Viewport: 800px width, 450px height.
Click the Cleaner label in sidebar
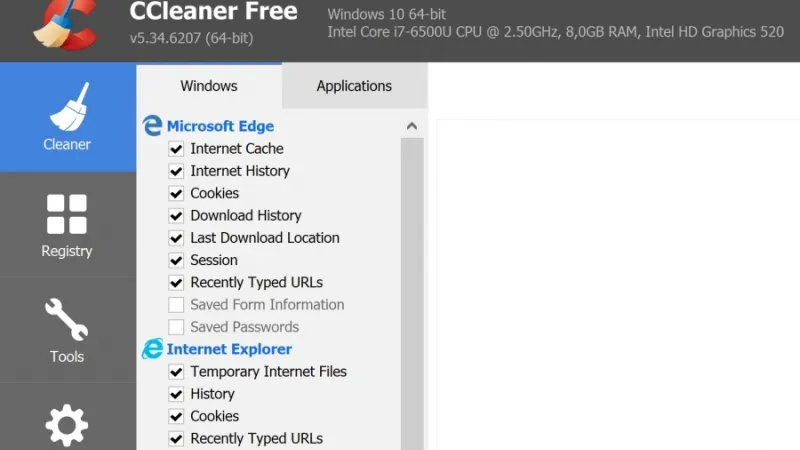pyautogui.click(x=67, y=144)
